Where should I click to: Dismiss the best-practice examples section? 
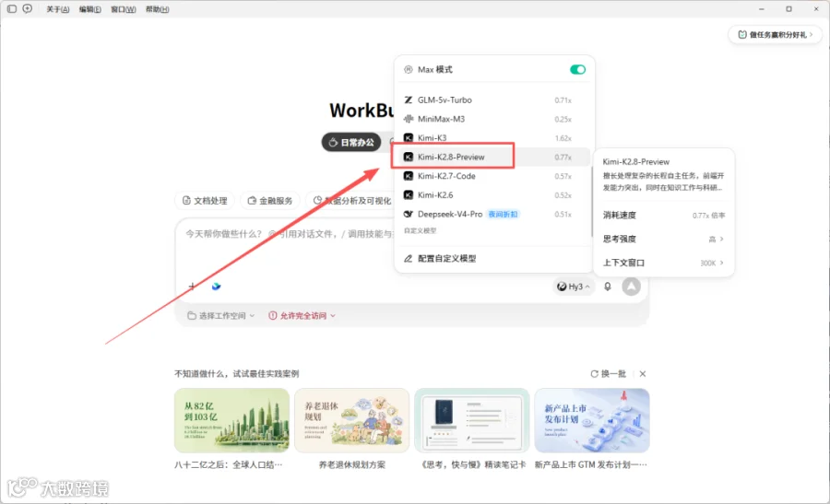[643, 374]
